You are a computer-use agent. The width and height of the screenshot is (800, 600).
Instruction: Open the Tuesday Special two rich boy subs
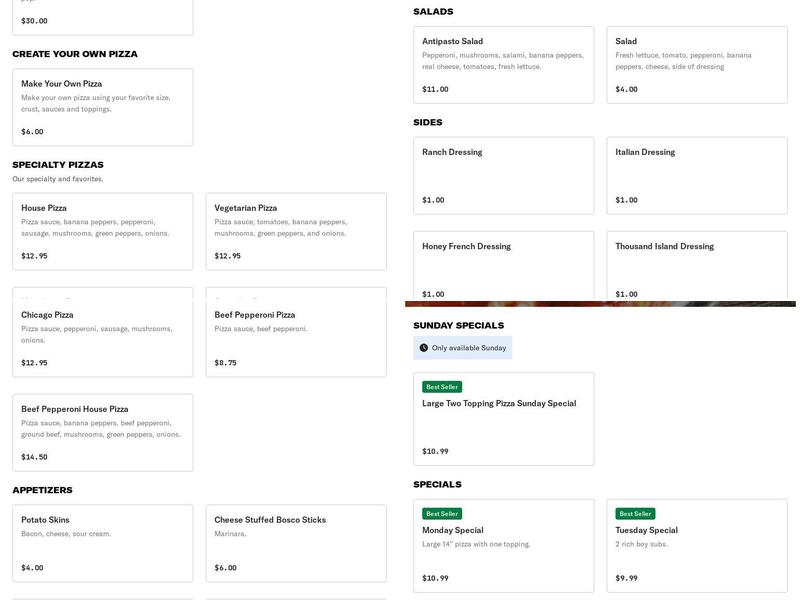(x=696, y=546)
